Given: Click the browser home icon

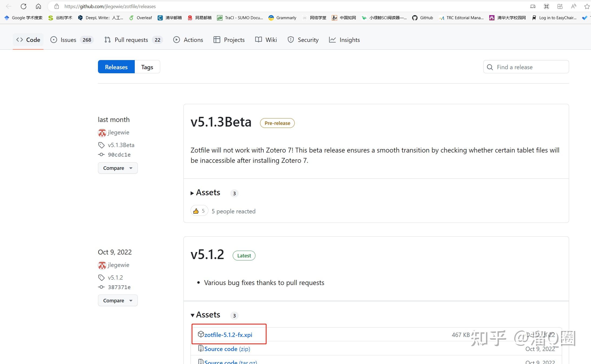Looking at the screenshot, I should point(38,6).
